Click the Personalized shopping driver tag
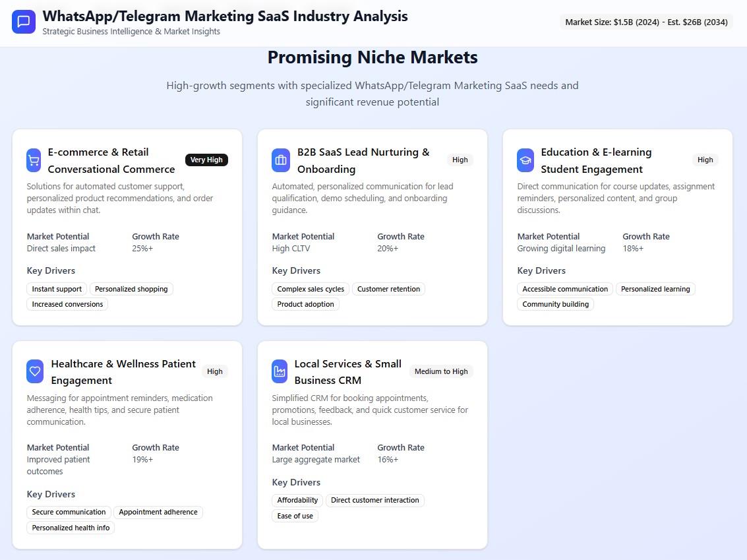Image resolution: width=747 pixels, height=560 pixels. click(x=131, y=289)
